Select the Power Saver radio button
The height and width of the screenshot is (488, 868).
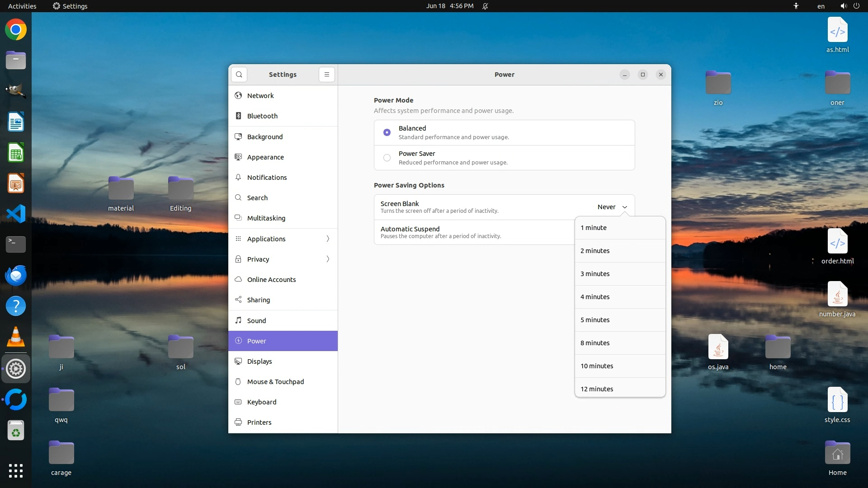pyautogui.click(x=387, y=158)
